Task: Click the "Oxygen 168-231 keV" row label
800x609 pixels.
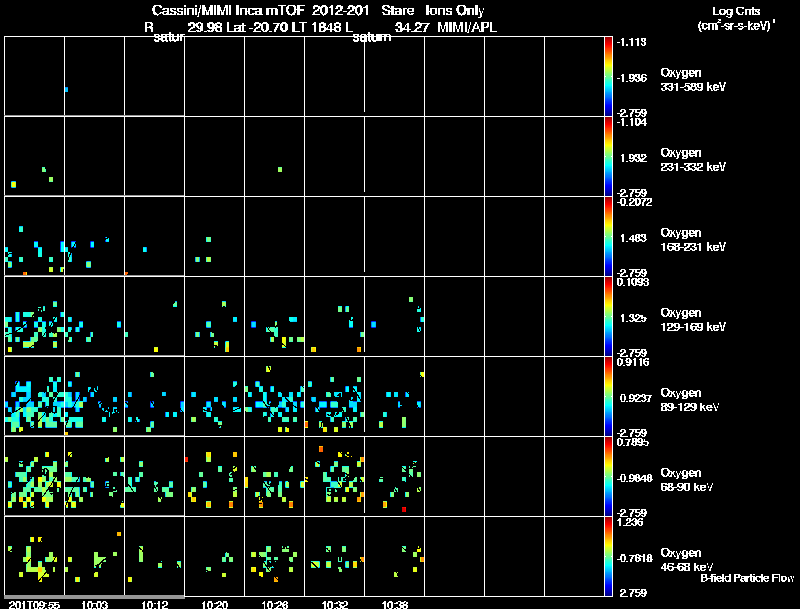Action: coord(693,240)
